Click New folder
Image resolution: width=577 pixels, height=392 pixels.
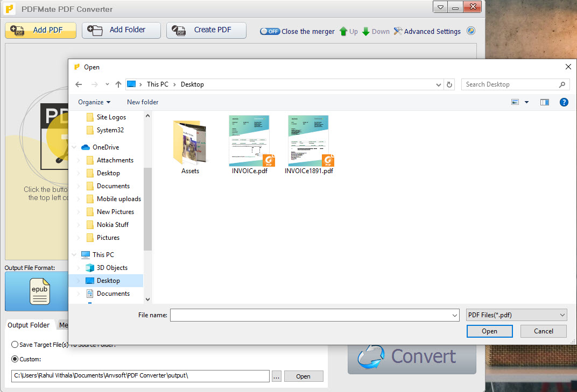click(143, 102)
